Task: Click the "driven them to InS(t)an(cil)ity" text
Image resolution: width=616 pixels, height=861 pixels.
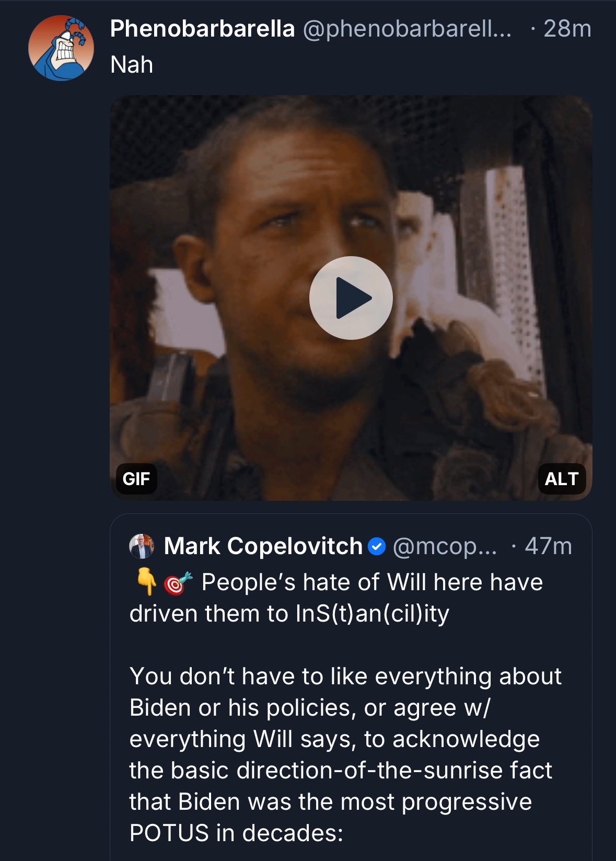Action: (x=289, y=614)
